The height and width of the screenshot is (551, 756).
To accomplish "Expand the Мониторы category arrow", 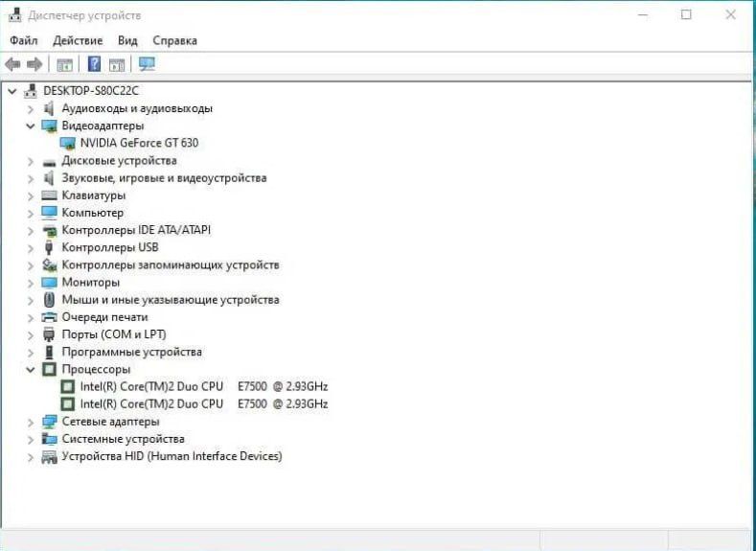I will point(31,283).
